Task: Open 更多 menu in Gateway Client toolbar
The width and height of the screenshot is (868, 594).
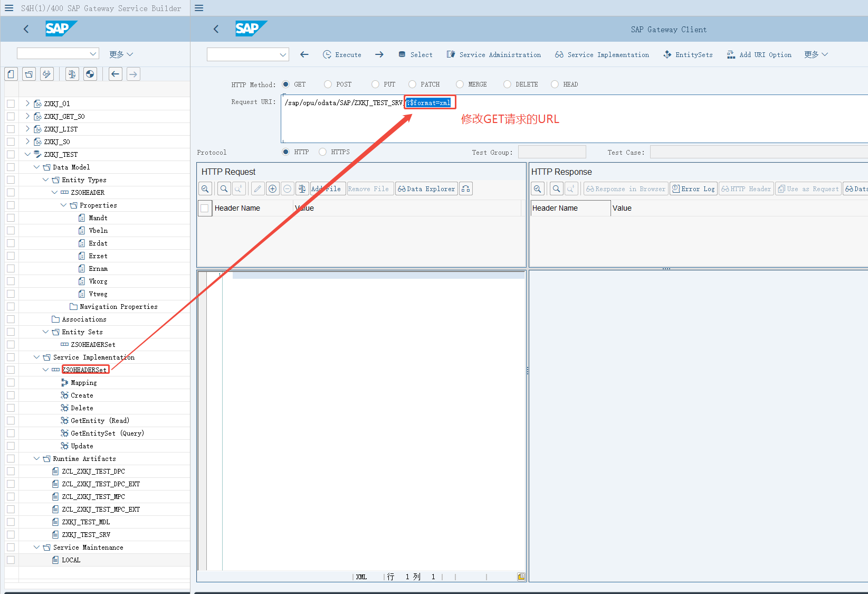Action: 816,54
